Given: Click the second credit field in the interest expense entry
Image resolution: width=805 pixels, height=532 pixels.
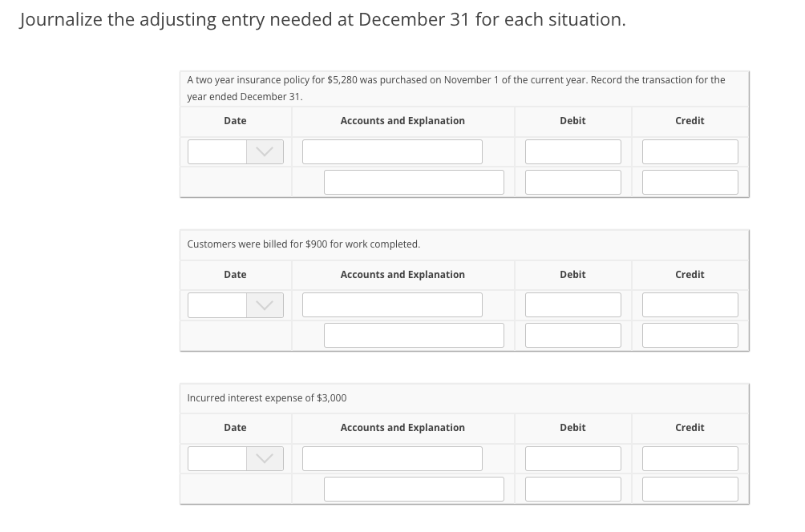Looking at the screenshot, I should pos(690,488).
